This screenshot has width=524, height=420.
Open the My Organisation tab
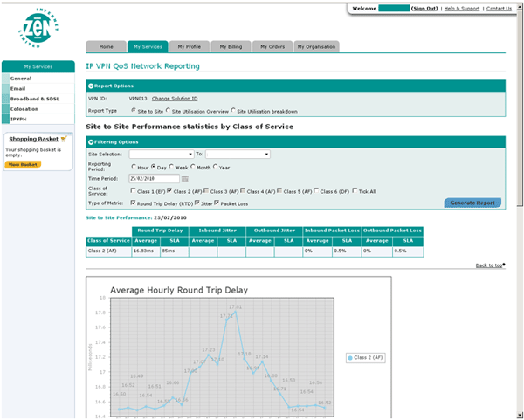point(316,47)
